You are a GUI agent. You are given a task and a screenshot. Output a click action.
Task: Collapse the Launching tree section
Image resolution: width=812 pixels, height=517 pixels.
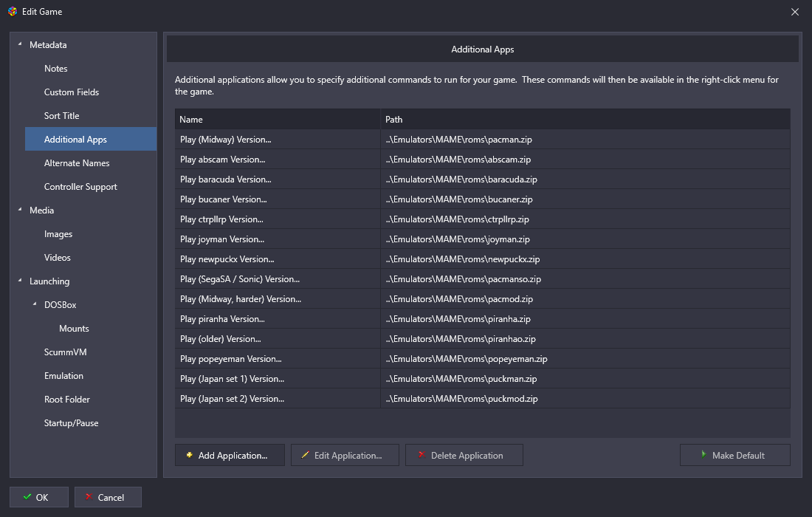pos(20,281)
